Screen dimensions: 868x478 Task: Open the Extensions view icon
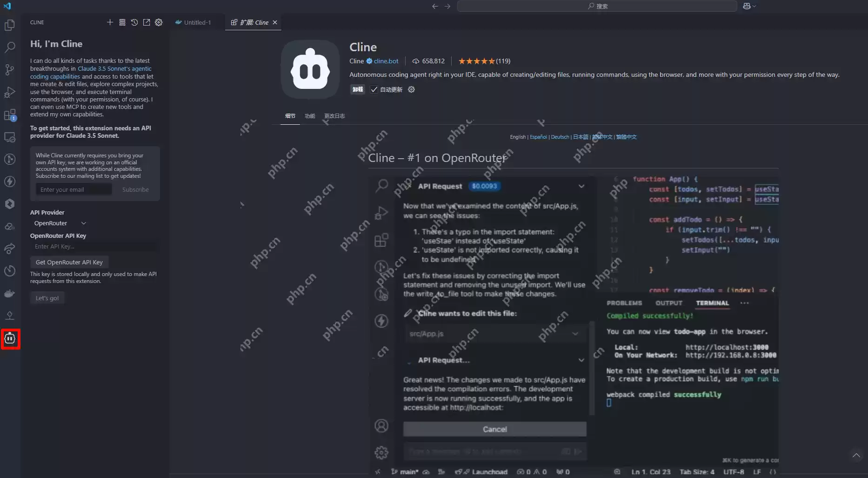tap(10, 115)
